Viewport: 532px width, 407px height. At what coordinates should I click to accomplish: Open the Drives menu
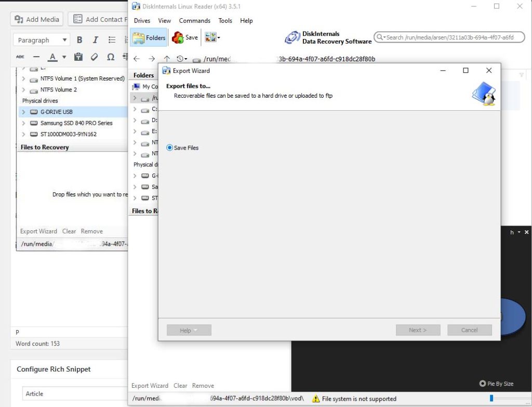pos(141,21)
